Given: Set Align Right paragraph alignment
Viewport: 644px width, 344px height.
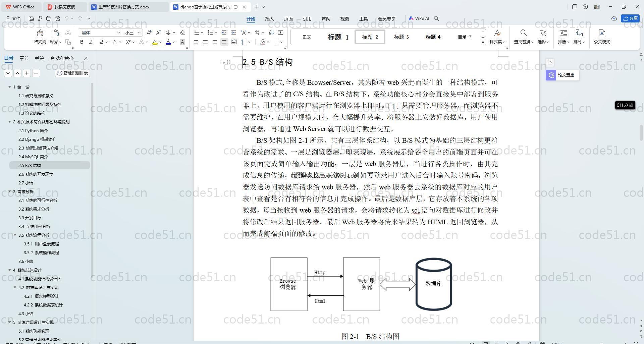Looking at the screenshot, I should coord(215,42).
